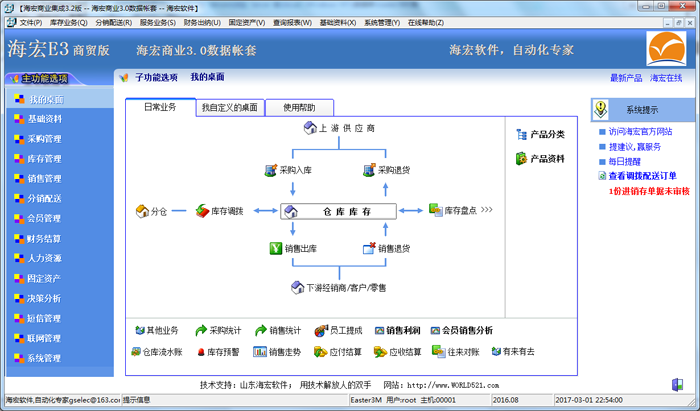Select 我的桌面 in the sidebar
The image size is (700, 411).
tap(60, 99)
